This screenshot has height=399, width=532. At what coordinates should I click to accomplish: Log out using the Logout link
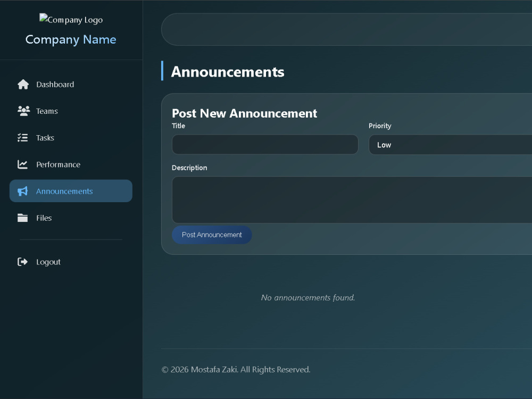point(71,262)
